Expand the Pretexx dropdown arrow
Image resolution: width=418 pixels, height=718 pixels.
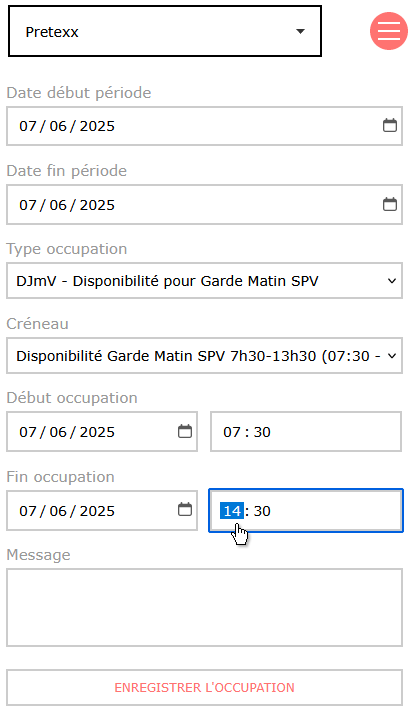tap(300, 32)
